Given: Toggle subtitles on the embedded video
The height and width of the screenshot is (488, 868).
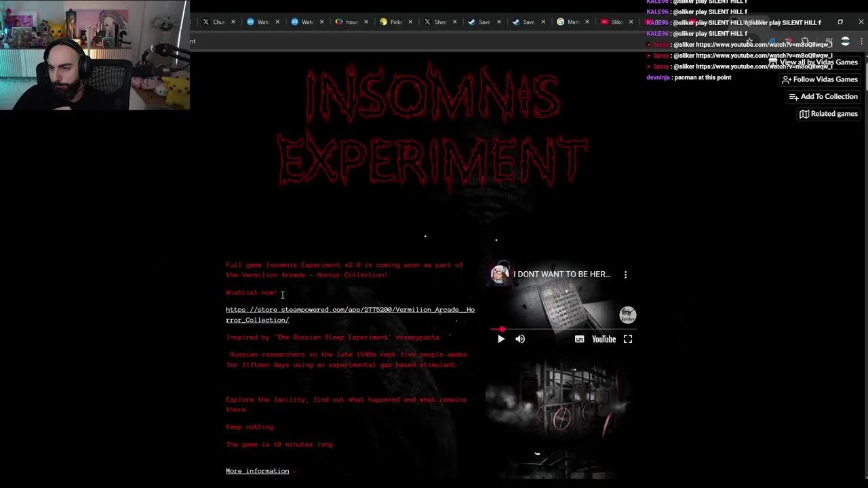Looking at the screenshot, I should 579,339.
